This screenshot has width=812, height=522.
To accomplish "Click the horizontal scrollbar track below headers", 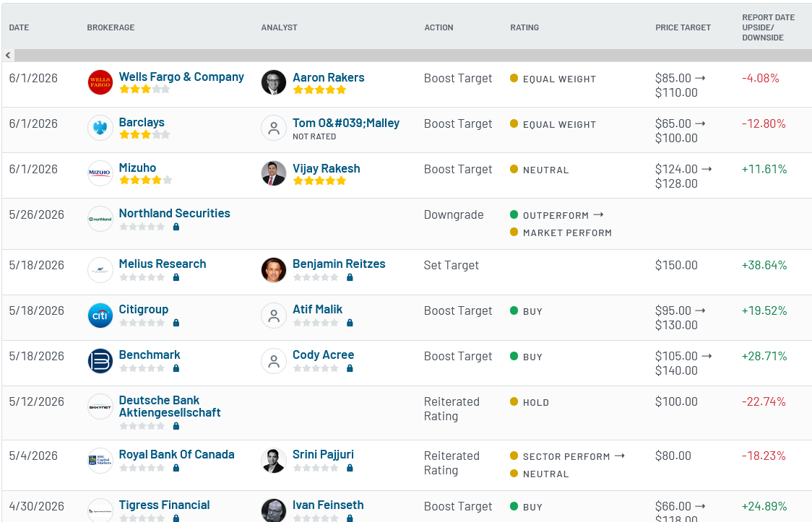I will tap(413, 55).
